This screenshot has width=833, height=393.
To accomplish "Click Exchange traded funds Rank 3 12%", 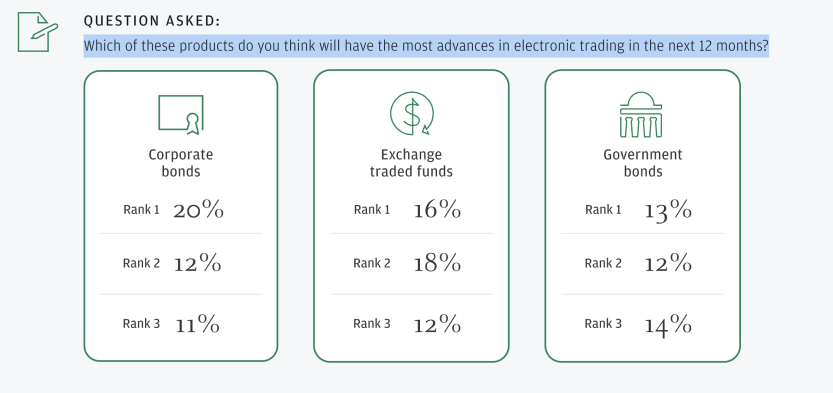I will [437, 323].
